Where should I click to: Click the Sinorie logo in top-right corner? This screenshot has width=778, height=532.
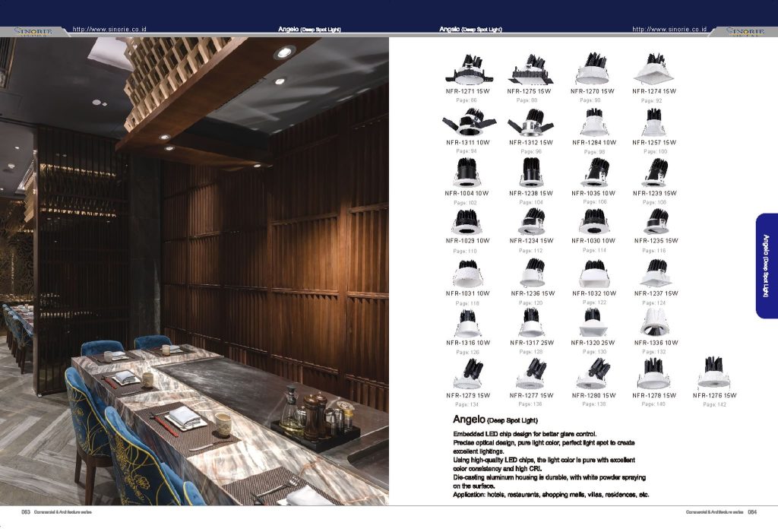click(x=745, y=31)
